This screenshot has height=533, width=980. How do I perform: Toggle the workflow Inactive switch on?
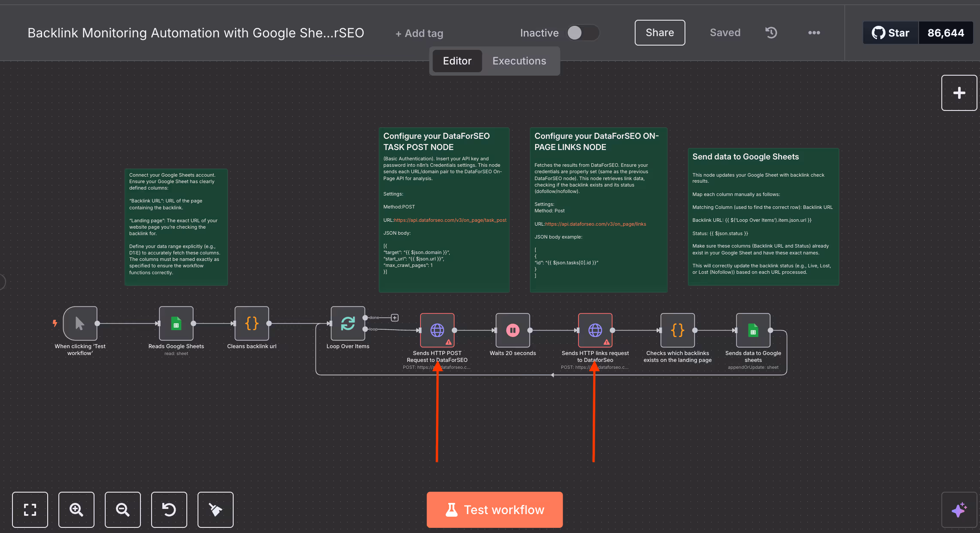[583, 33]
